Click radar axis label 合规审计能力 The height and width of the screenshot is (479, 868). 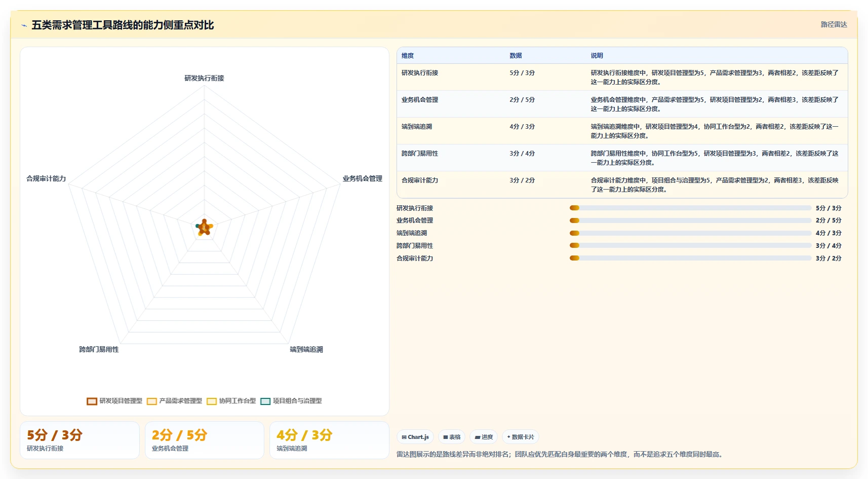(46, 178)
